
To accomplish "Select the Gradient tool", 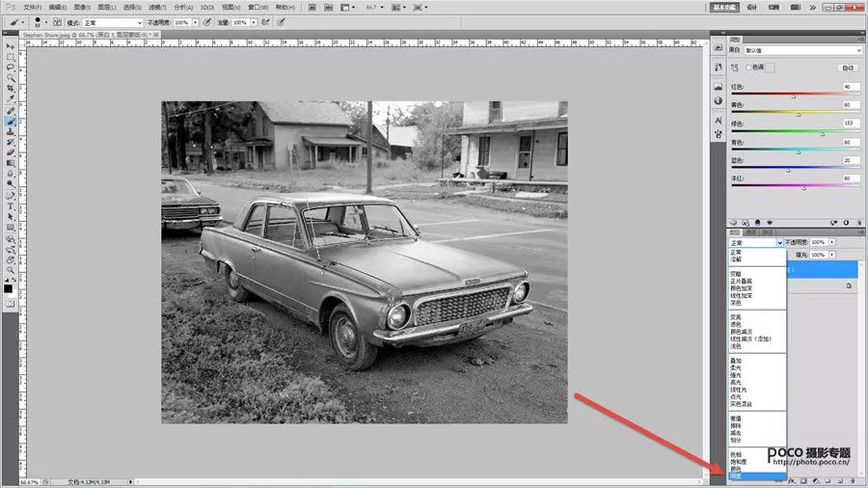I will pyautogui.click(x=10, y=163).
